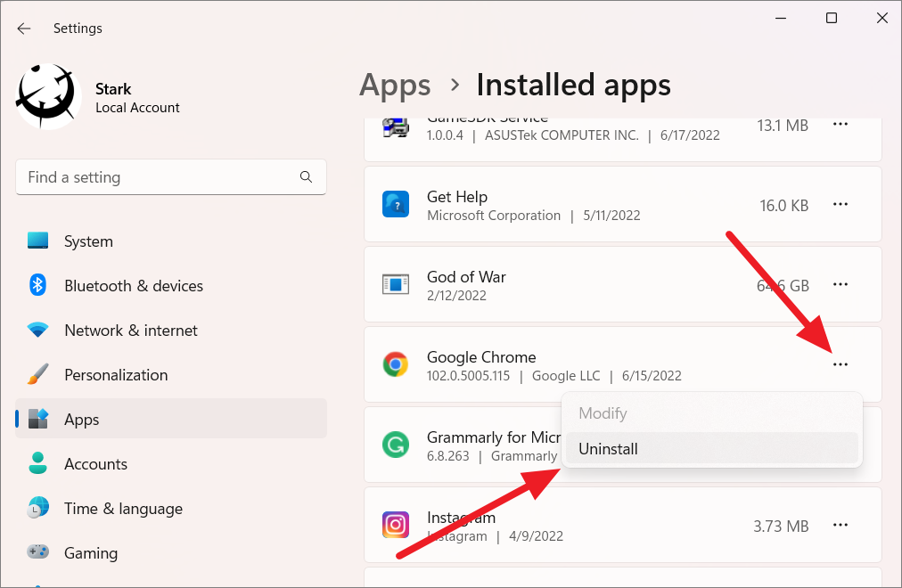Choose Gaming in the sidebar
902x588 pixels.
click(91, 553)
